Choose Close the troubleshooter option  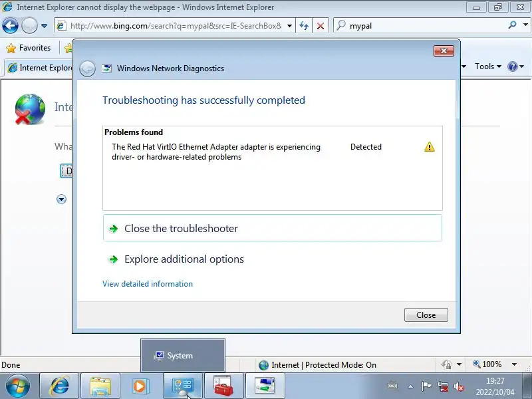pos(273,228)
